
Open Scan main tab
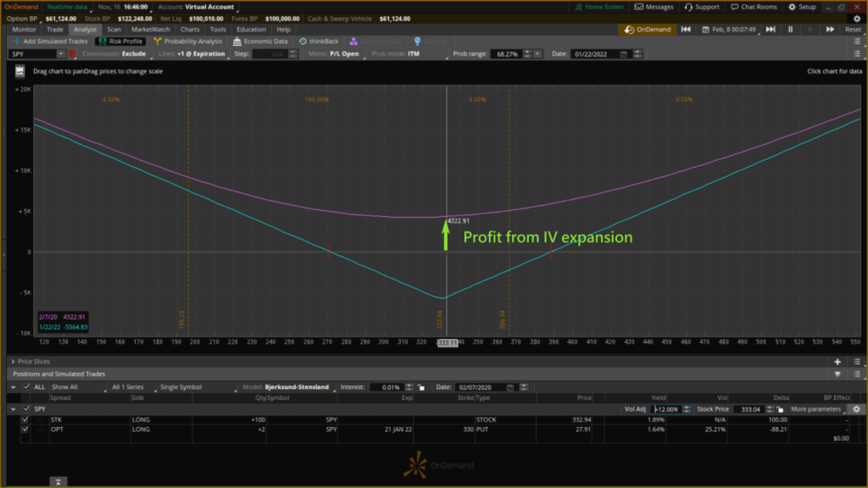(114, 30)
